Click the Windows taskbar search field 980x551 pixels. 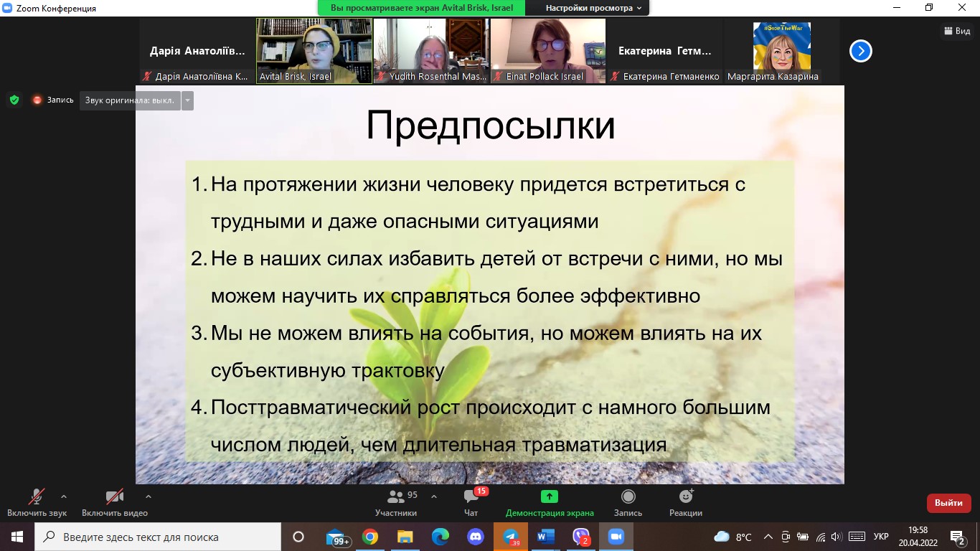tap(158, 537)
